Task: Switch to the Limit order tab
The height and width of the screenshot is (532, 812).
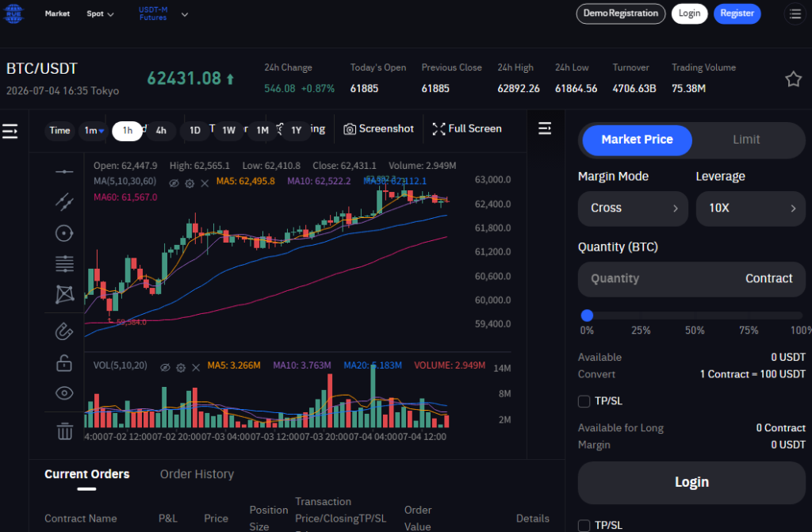Action: (x=746, y=140)
